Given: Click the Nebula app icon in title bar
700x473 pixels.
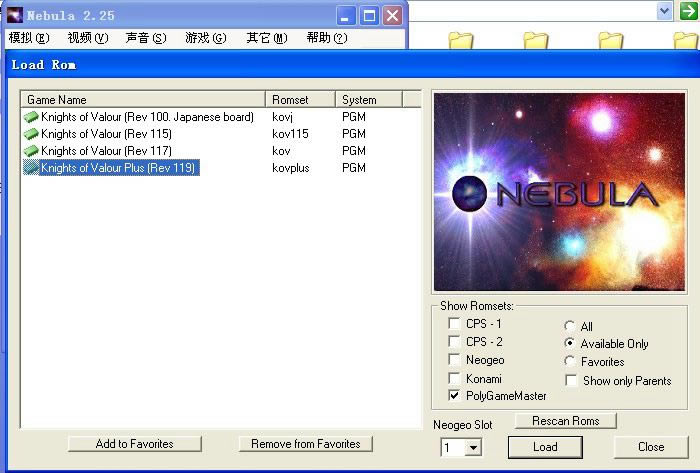Looking at the screenshot, I should (x=14, y=16).
